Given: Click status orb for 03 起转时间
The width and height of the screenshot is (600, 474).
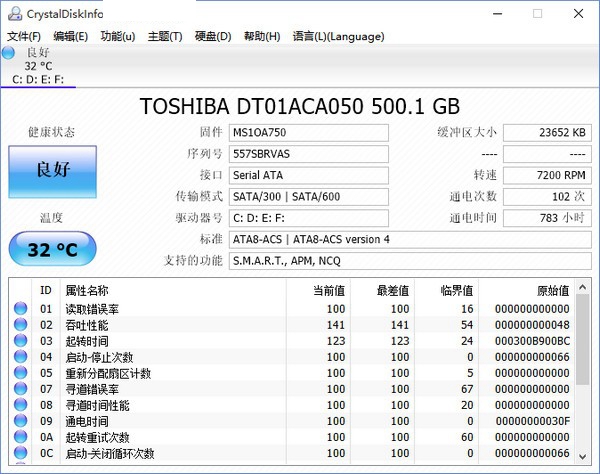Looking at the screenshot, I should coord(20,340).
